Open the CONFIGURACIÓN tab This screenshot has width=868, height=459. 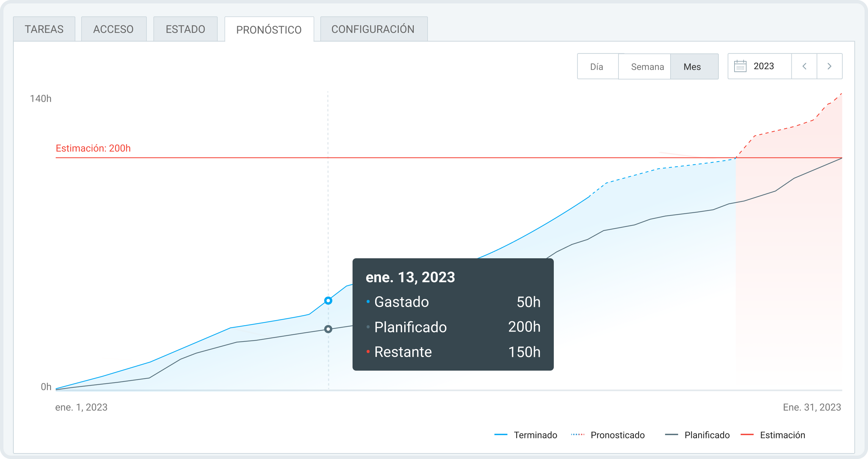[373, 29]
